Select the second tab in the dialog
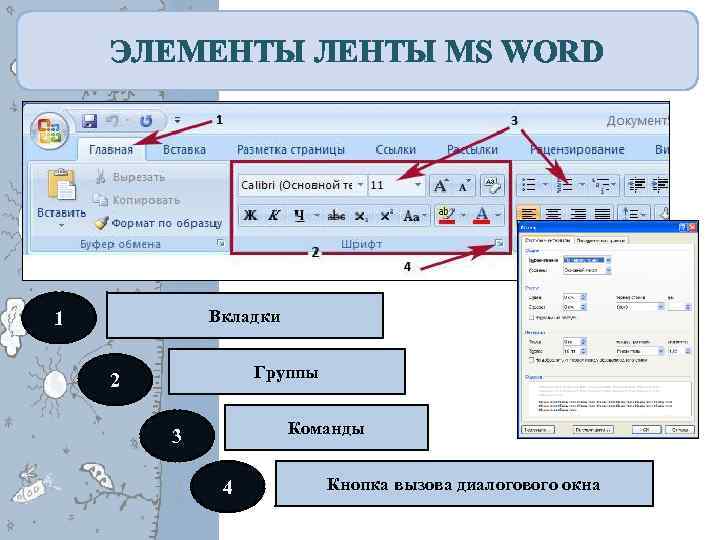This screenshot has width=720, height=540. coord(600,241)
